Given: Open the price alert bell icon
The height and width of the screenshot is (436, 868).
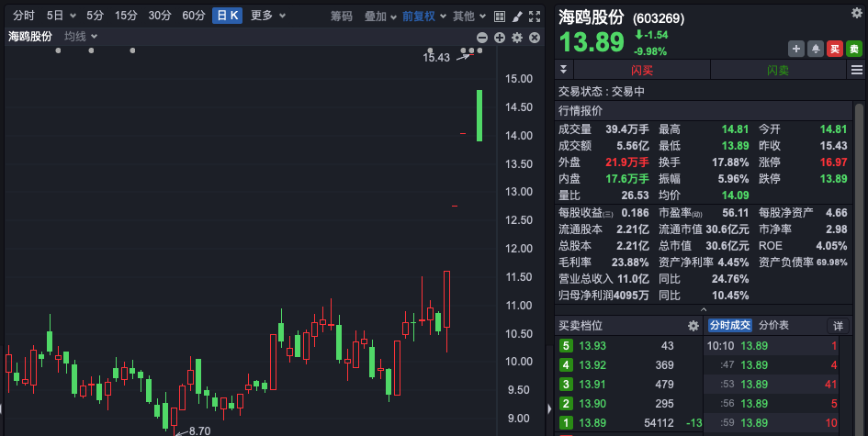Looking at the screenshot, I should point(814,49).
